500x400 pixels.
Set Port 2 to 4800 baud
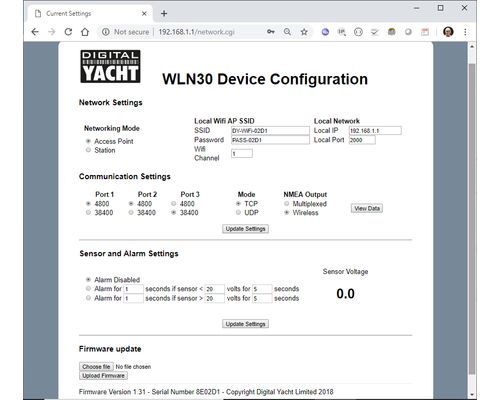point(131,203)
